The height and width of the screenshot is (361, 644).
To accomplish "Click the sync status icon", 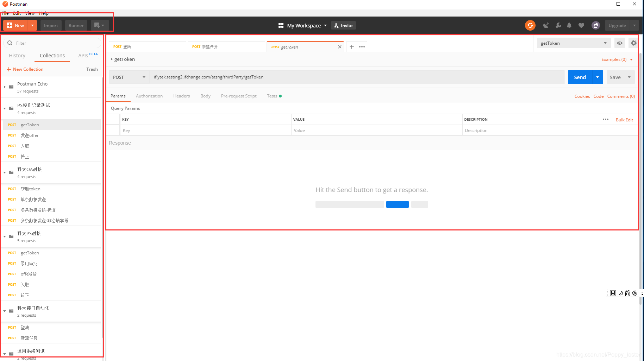I will click(530, 25).
